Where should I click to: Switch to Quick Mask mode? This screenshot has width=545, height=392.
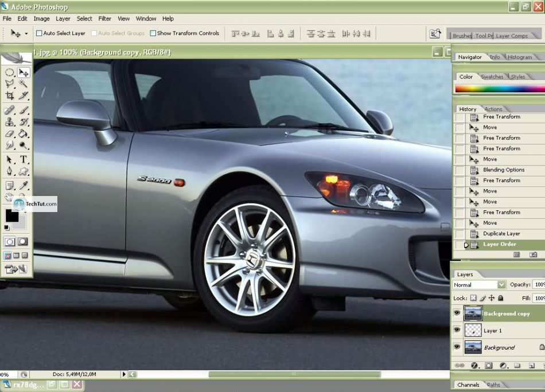23,241
